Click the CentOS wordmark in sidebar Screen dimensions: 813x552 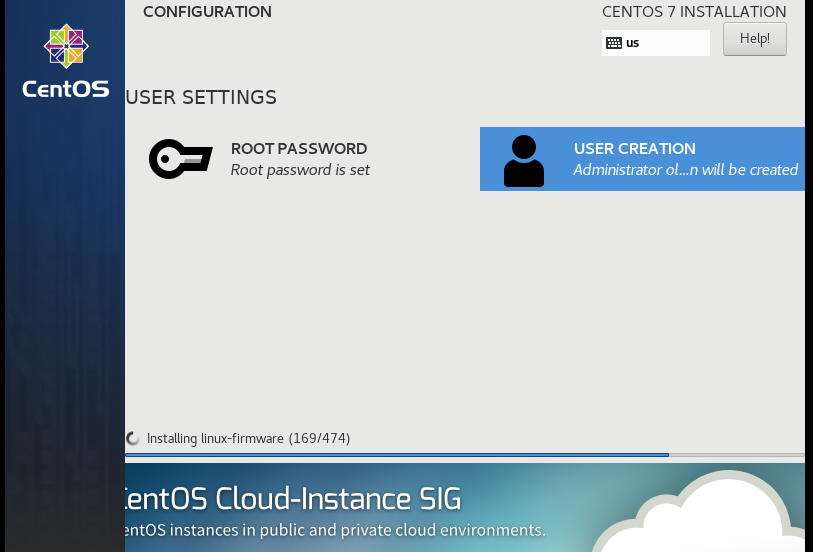point(66,89)
